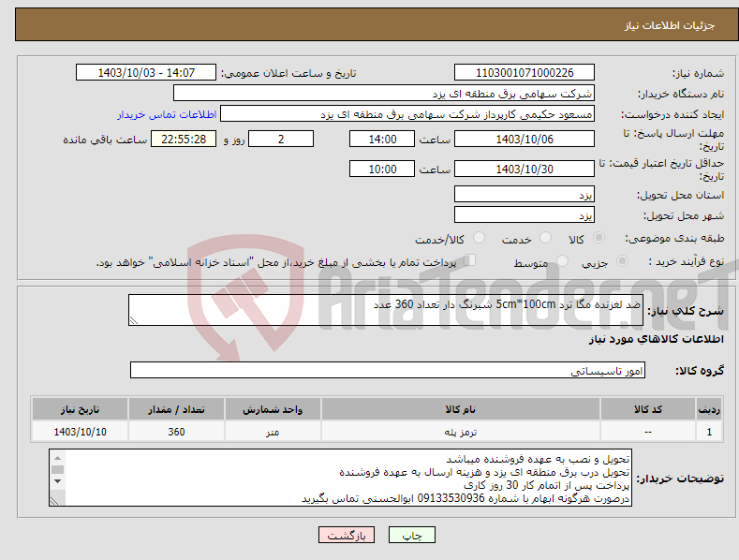Click the quantity cell 360

click(176, 432)
